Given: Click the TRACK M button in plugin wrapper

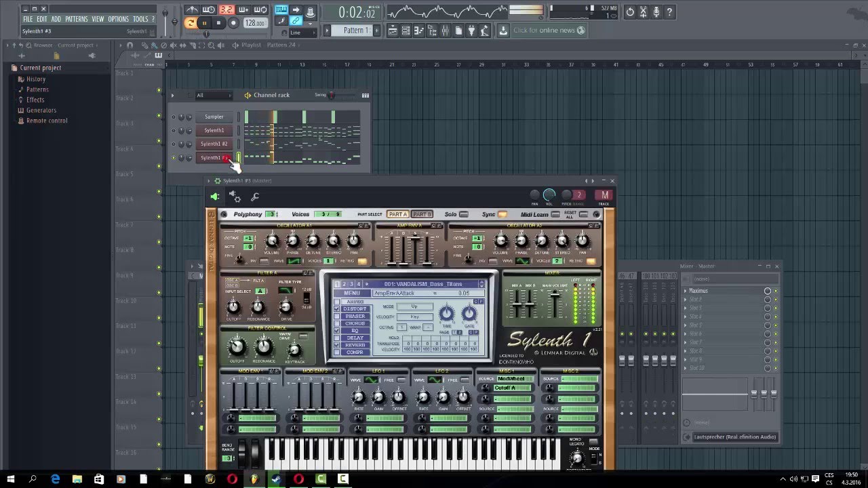Looking at the screenshot, I should point(604,195).
